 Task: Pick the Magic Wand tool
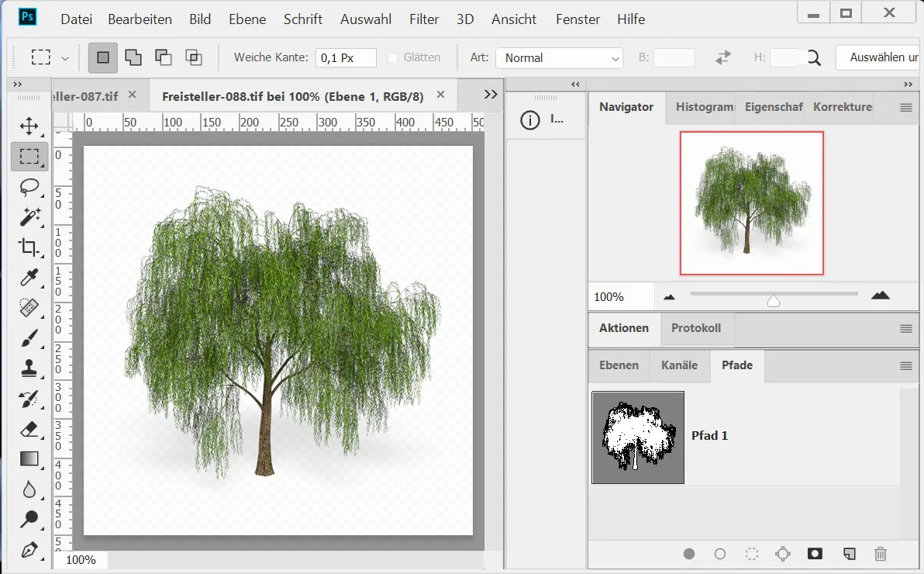[x=29, y=217]
